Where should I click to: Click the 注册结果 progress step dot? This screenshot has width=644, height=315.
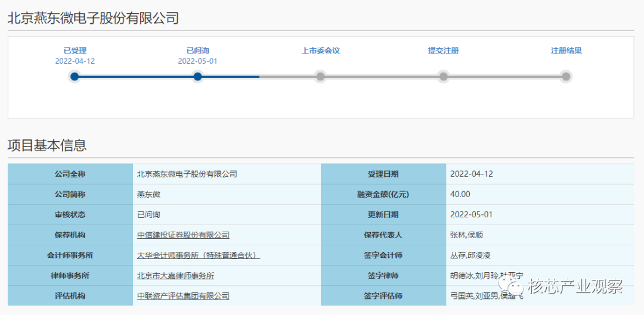566,76
